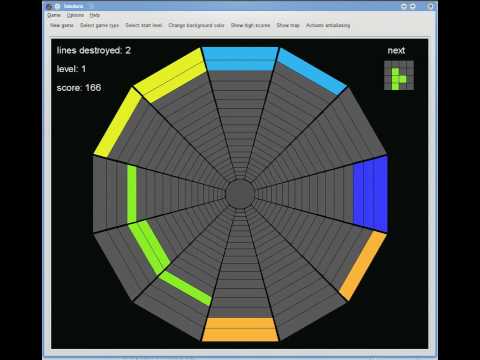Click Select start level toolbar button
This screenshot has height=360, width=480.
144,25
